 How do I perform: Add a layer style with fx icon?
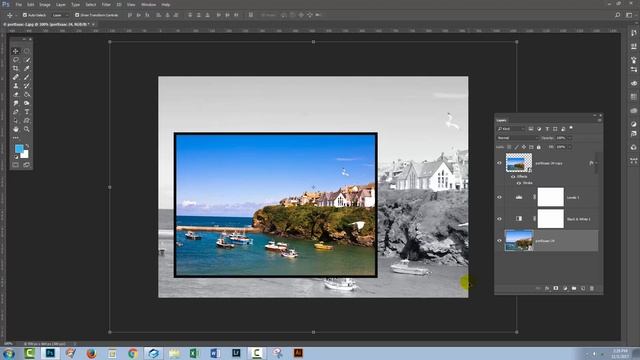(547, 288)
